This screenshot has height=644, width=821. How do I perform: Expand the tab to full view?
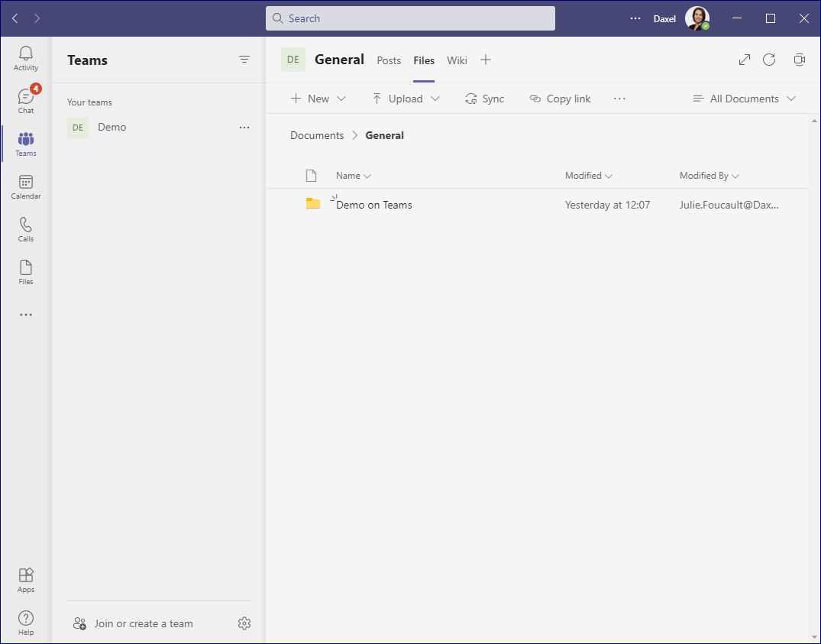744,60
